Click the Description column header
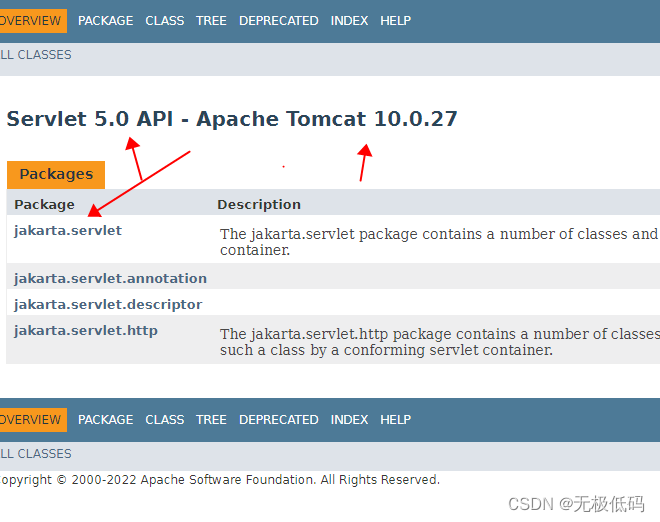This screenshot has height=522, width=660. 259,205
